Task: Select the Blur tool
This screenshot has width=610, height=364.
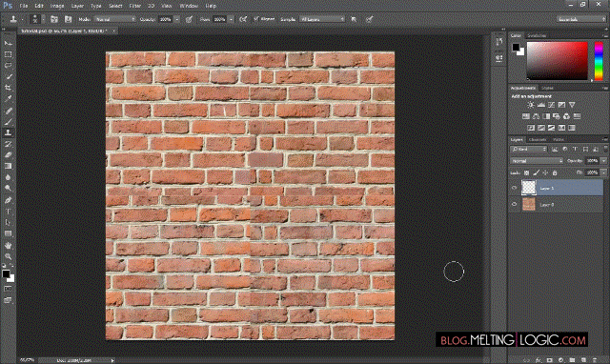Action: tap(8, 177)
